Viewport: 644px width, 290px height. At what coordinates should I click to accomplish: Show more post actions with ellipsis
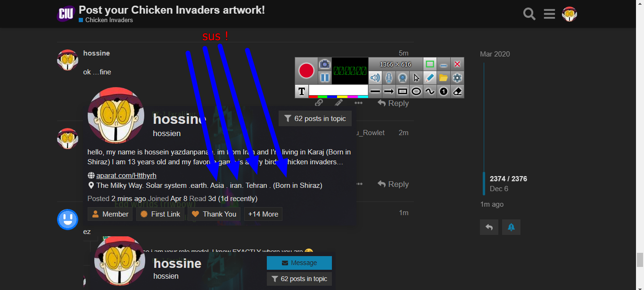coord(359,103)
